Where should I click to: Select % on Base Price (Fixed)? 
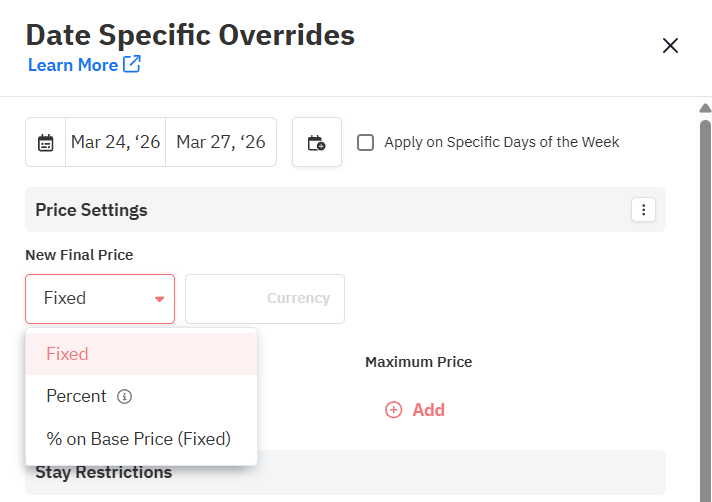138,438
